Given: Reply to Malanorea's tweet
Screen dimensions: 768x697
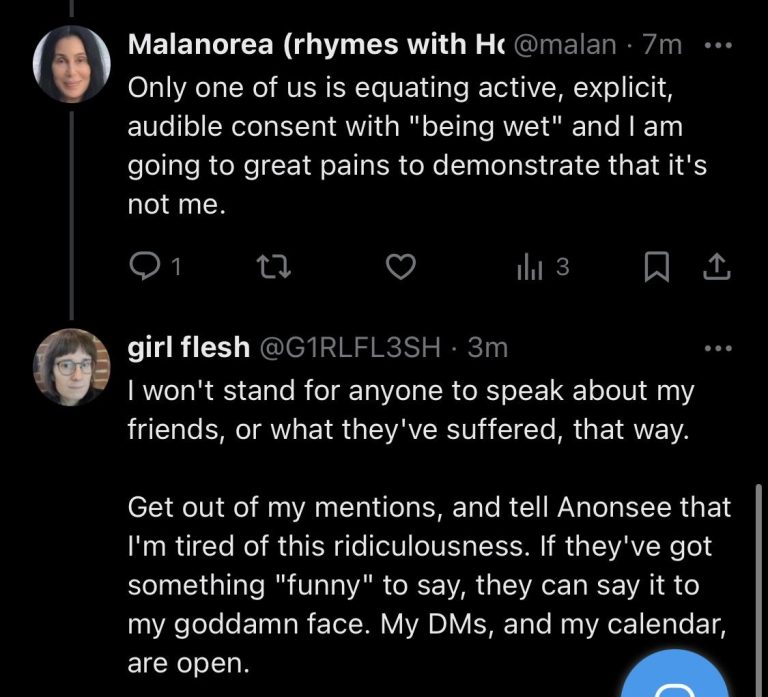Looking at the screenshot, I should (146, 267).
